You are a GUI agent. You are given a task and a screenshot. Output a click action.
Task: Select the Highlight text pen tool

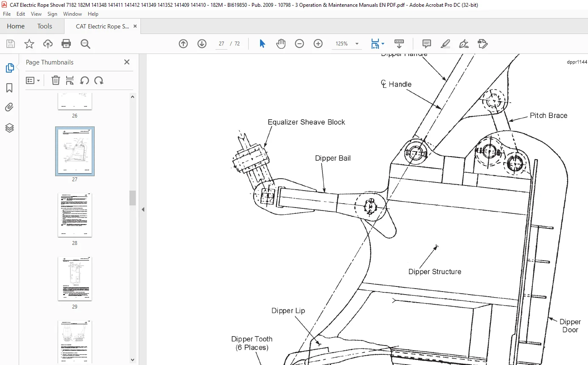click(x=445, y=44)
